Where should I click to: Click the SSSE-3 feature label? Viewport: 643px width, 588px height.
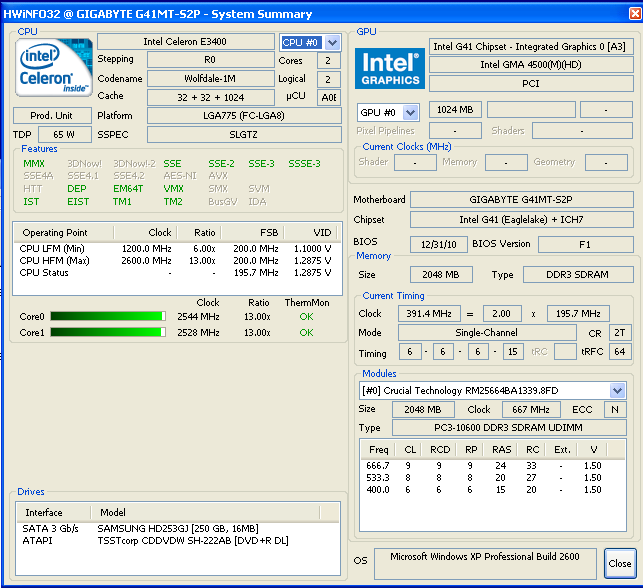pos(304,164)
